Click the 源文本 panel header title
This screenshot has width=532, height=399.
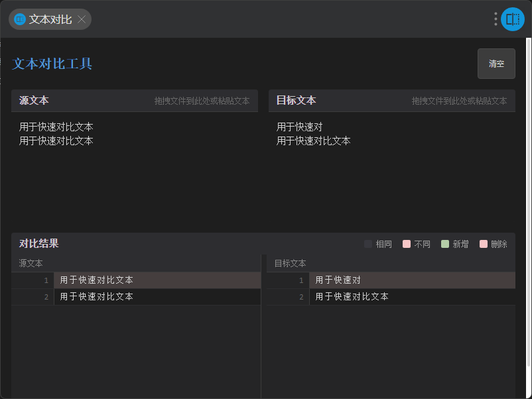point(34,100)
